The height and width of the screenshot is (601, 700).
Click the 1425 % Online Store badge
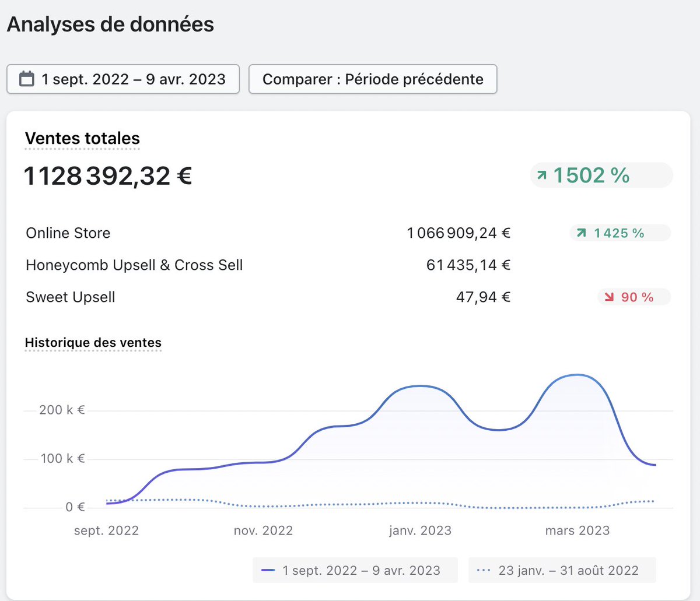pos(620,233)
